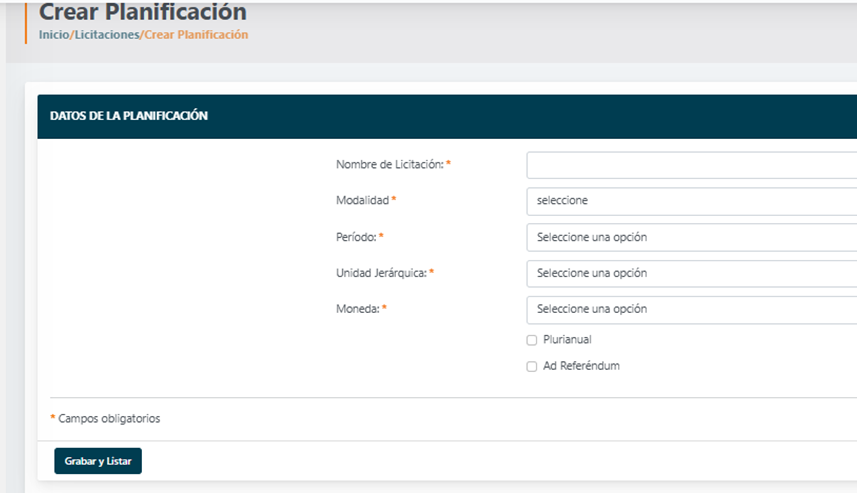Open Licitaciones breadcrumb link
The height and width of the screenshot is (493, 857).
coord(107,35)
